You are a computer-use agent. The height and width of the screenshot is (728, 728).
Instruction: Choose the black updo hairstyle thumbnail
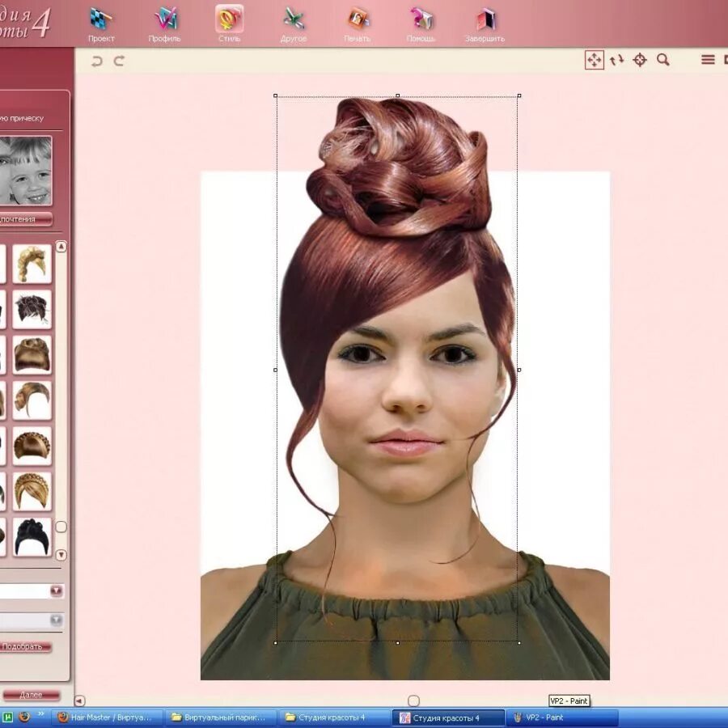click(32, 537)
